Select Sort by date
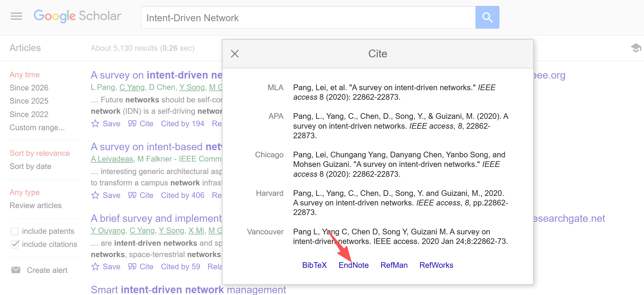 pyautogui.click(x=30, y=166)
